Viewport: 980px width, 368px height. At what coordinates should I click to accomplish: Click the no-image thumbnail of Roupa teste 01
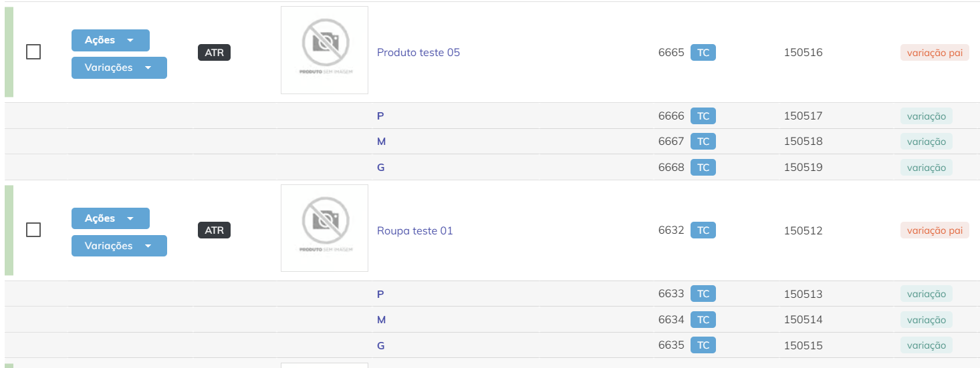(324, 228)
